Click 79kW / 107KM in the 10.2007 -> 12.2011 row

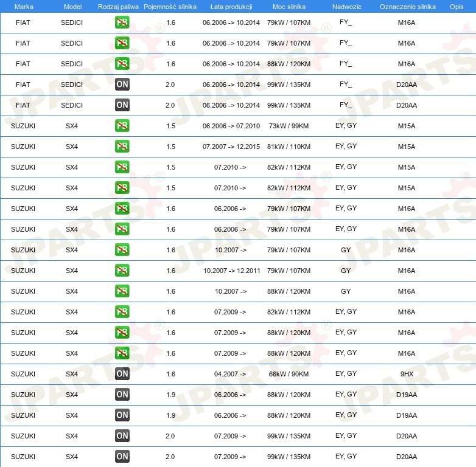pos(289,271)
